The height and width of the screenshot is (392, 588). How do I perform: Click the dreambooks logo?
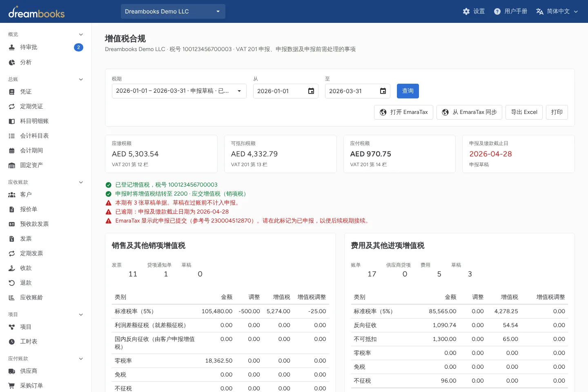36,12
